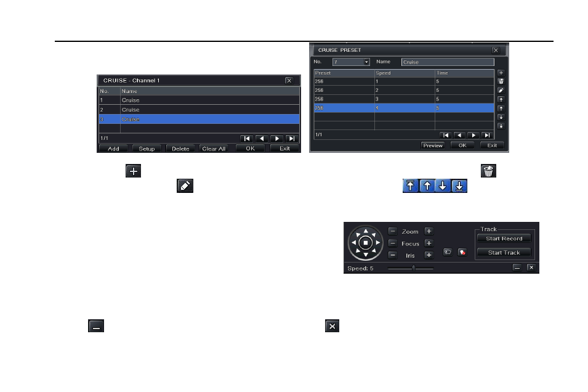588x392 pixels.
Task: Click the light icon with red mark
Action: (462, 252)
